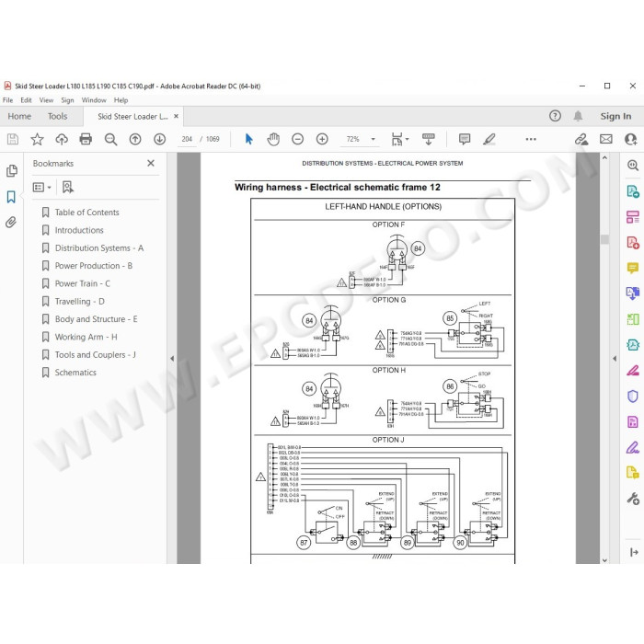Image resolution: width=644 pixels, height=644 pixels.
Task: Upload file to Document Cloud
Action: point(62,139)
